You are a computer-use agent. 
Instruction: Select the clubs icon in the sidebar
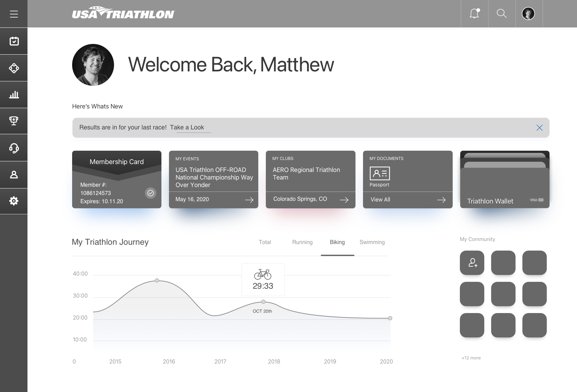coord(14,68)
